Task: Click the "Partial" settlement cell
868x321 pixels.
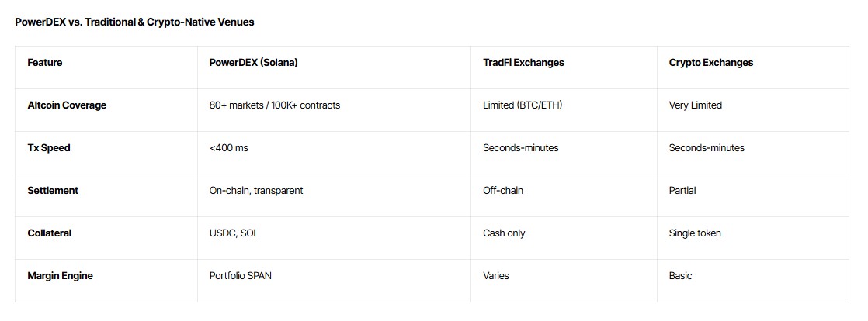Action: (682, 191)
